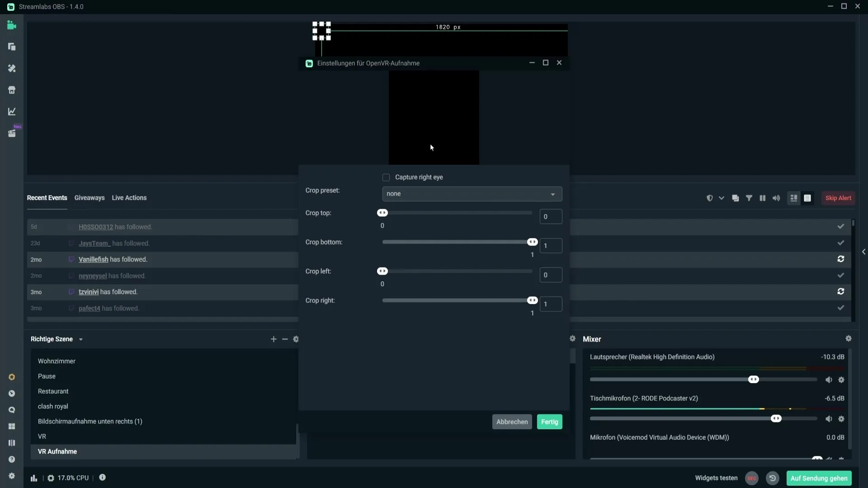
Task: Switch events to grid view
Action: 794,198
